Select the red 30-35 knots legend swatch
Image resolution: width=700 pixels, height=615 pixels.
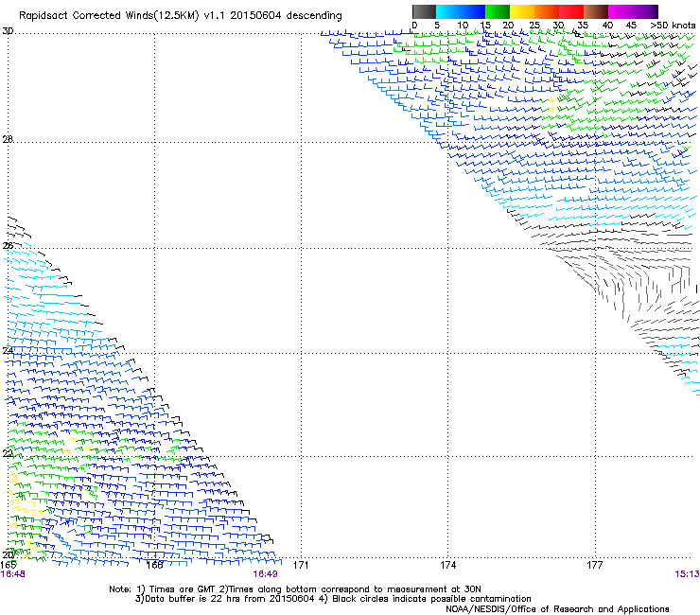pyautogui.click(x=571, y=11)
